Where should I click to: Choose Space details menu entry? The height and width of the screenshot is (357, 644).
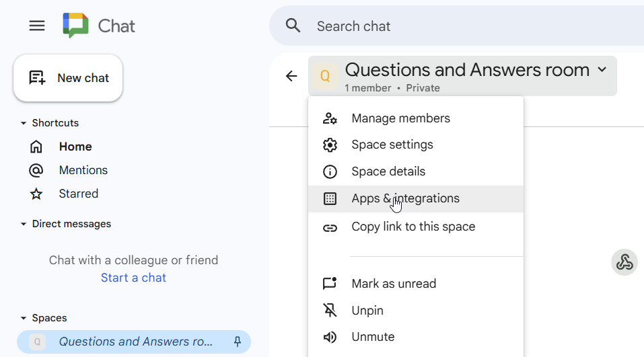[x=416, y=171]
